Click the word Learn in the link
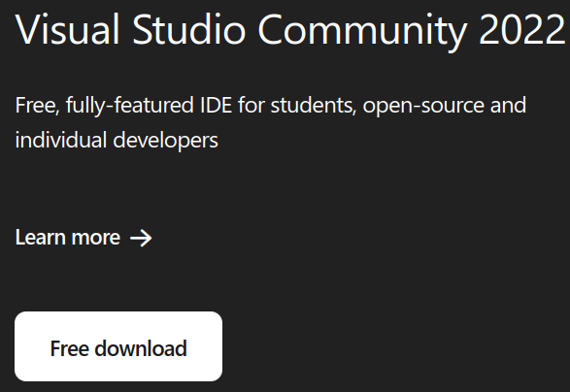 [x=41, y=237]
